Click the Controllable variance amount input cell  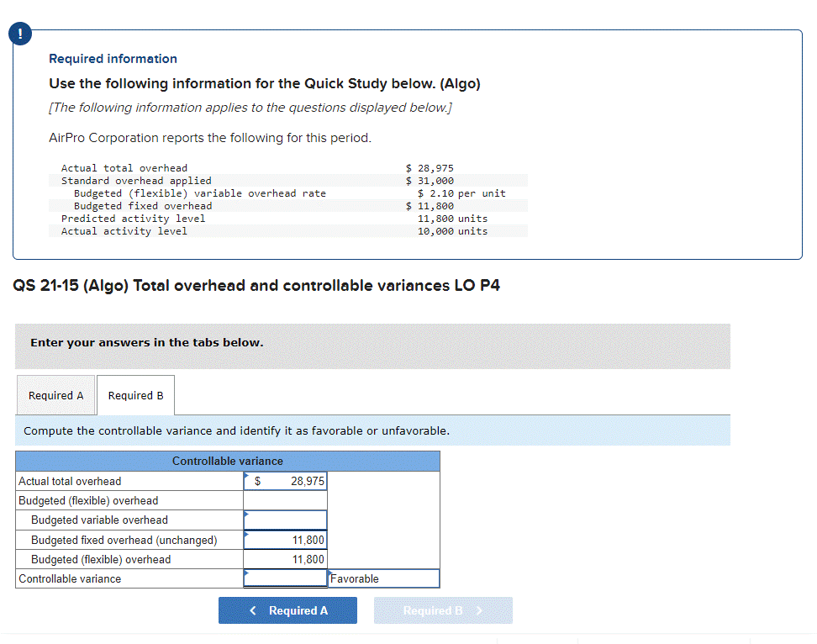[285, 578]
